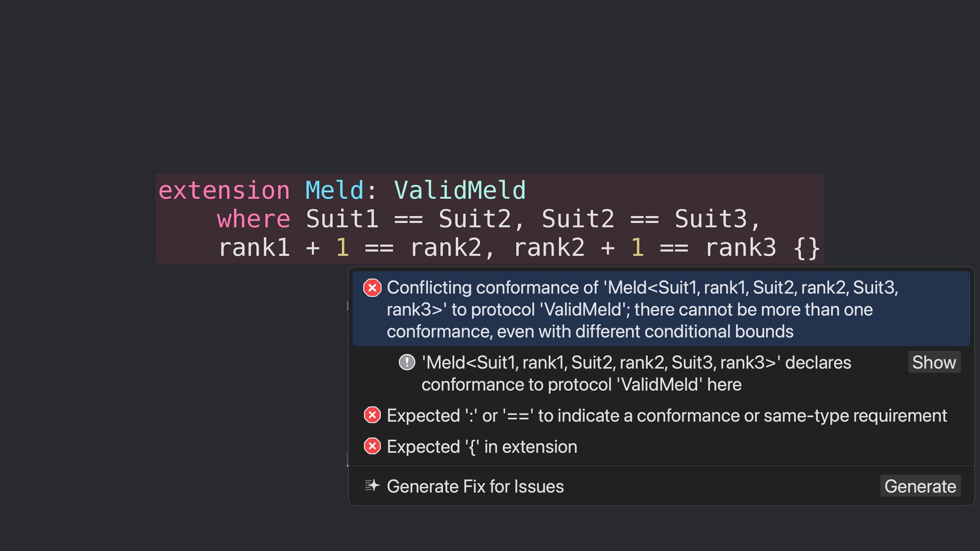Click Suit3 in the second code line
Screen dimensions: 980x551
(711, 219)
